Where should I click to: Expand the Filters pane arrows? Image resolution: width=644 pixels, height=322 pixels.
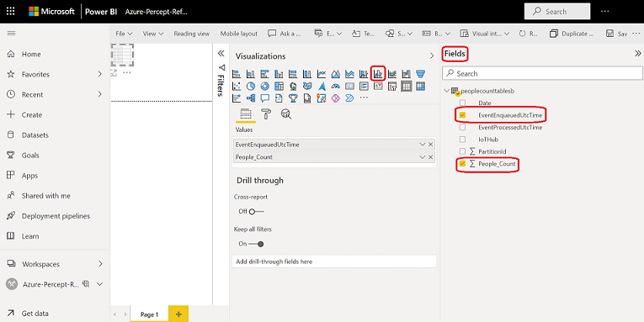click(x=221, y=53)
